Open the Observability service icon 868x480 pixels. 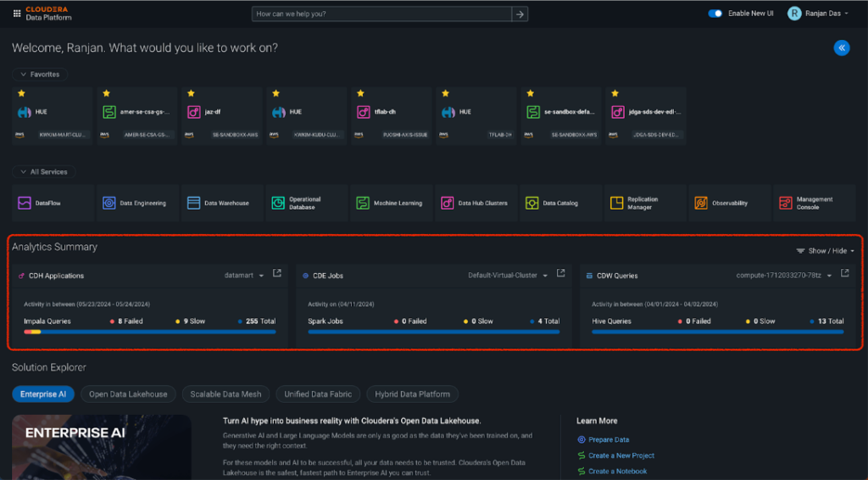pos(701,204)
